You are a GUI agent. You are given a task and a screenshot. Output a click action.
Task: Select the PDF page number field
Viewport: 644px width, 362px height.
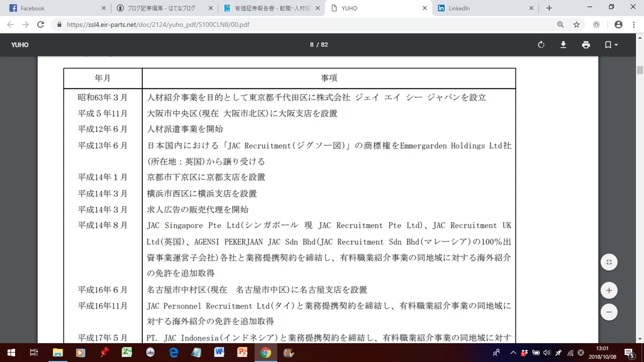[x=312, y=45]
